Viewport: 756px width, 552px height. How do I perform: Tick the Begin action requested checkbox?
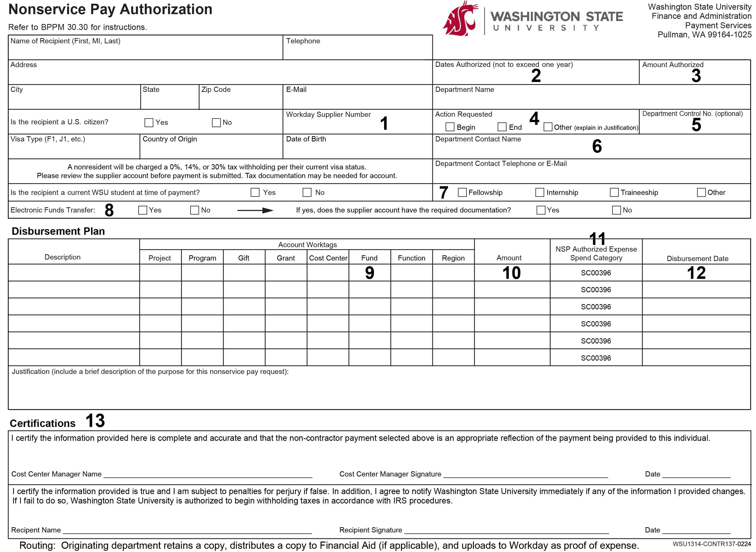(x=450, y=127)
